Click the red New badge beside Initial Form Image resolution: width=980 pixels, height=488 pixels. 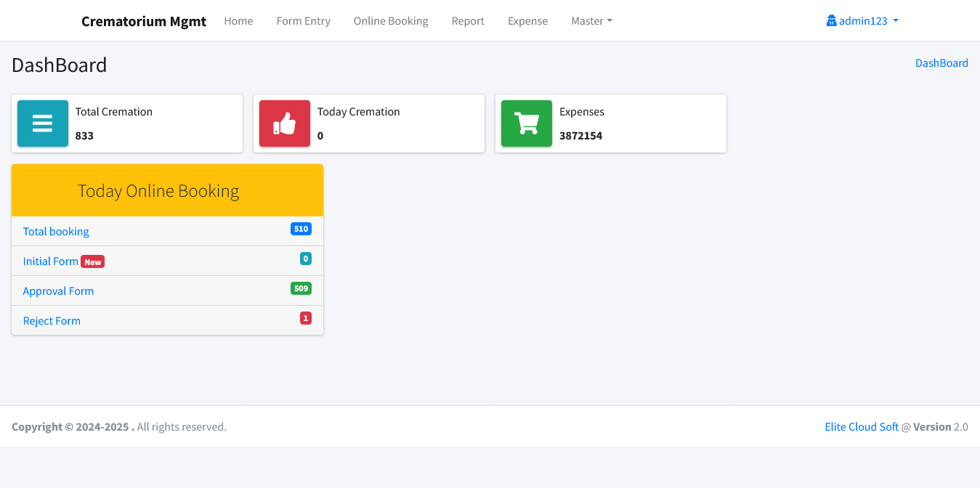(x=92, y=262)
